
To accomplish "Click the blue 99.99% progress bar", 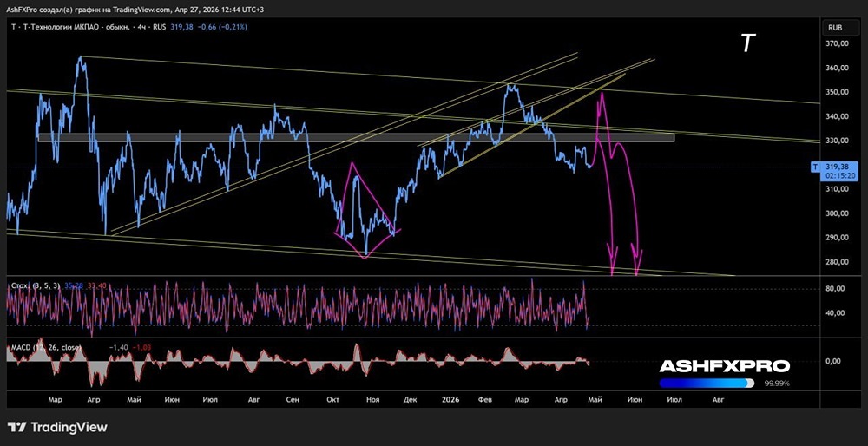I will [x=707, y=383].
